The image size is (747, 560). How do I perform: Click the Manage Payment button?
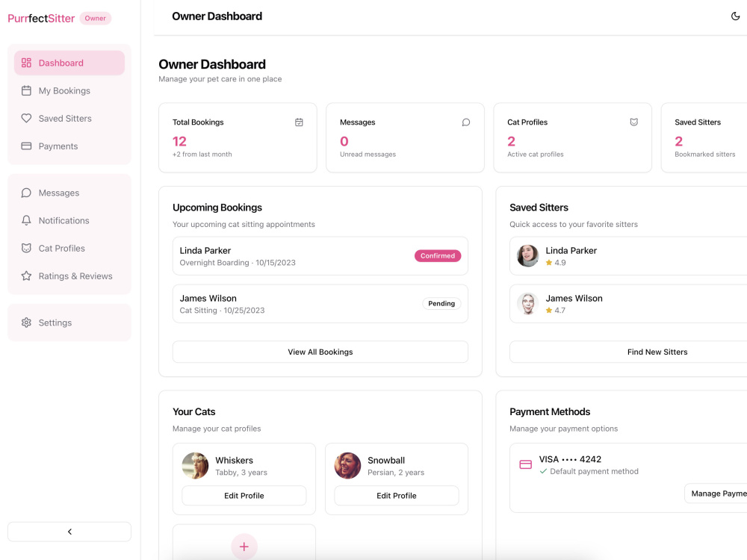point(716,494)
